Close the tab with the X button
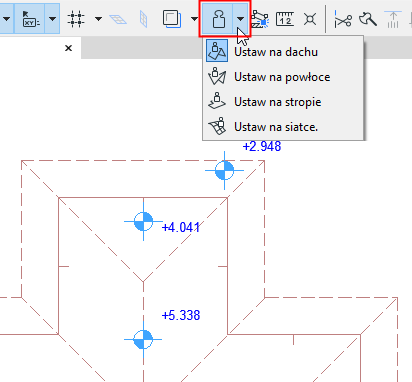 click(x=68, y=48)
